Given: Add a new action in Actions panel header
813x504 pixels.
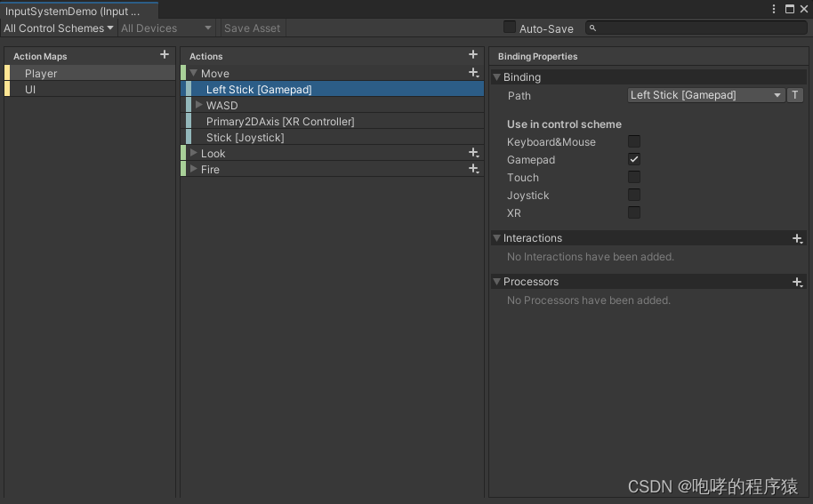Looking at the screenshot, I should tap(473, 54).
